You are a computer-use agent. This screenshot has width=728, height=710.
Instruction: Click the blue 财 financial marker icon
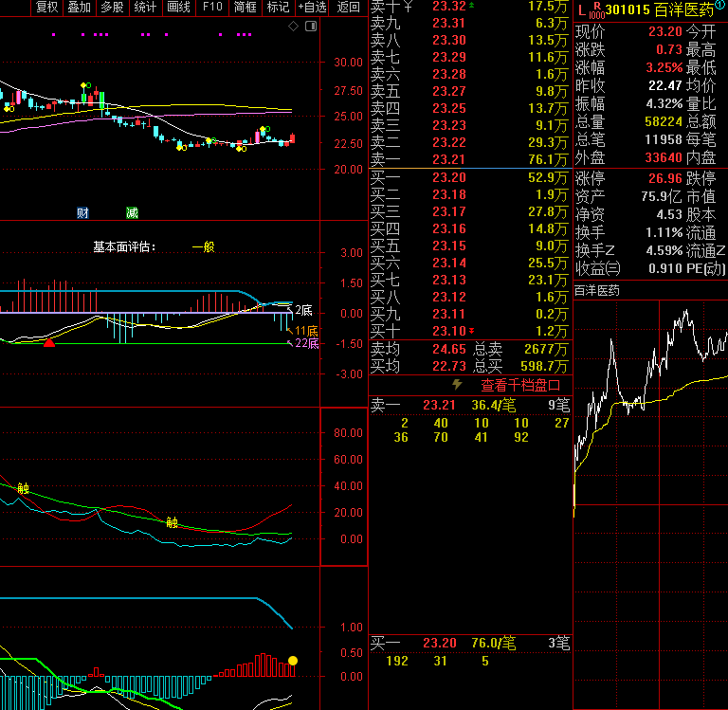pyautogui.click(x=82, y=212)
